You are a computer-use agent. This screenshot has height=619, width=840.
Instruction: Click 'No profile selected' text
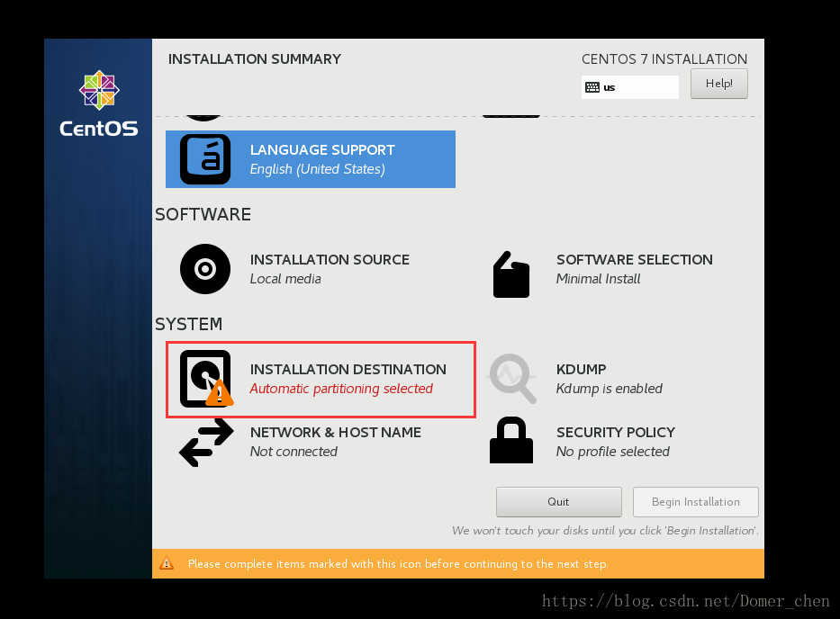pyautogui.click(x=613, y=452)
